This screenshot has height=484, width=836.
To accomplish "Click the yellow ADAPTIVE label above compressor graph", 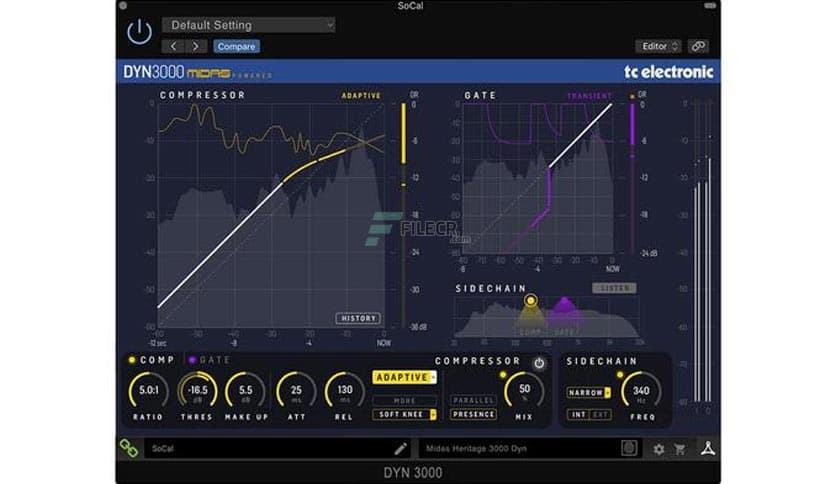I will (x=361, y=96).
